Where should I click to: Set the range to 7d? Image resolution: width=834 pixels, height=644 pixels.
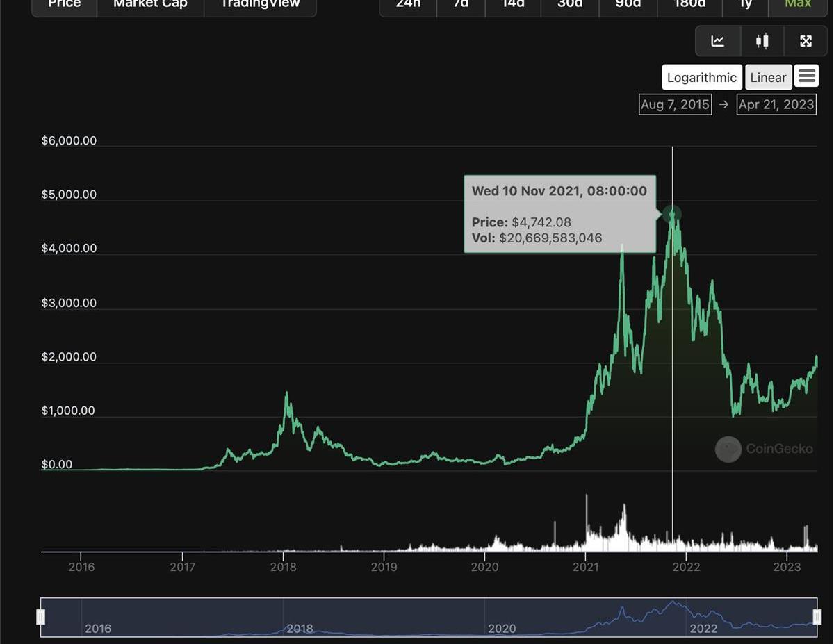point(461,5)
